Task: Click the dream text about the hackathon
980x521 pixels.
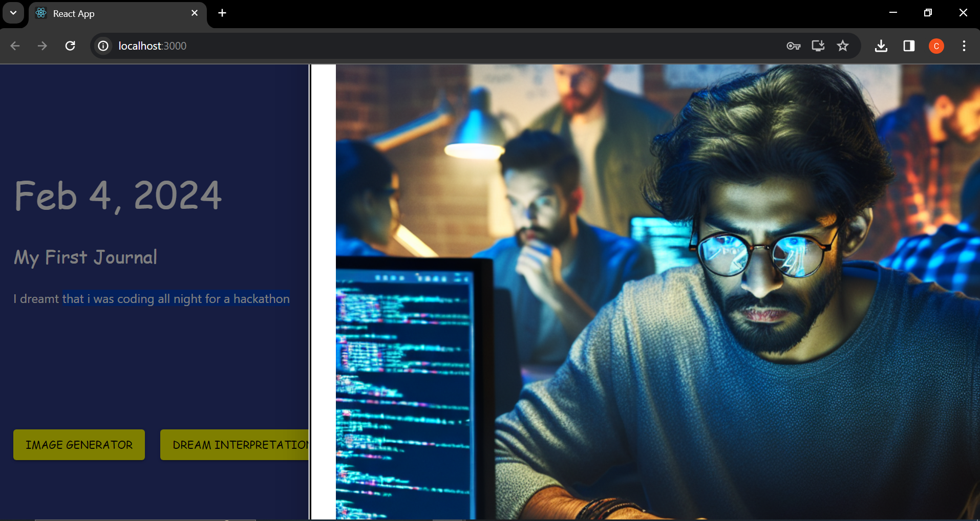Action: click(x=152, y=299)
